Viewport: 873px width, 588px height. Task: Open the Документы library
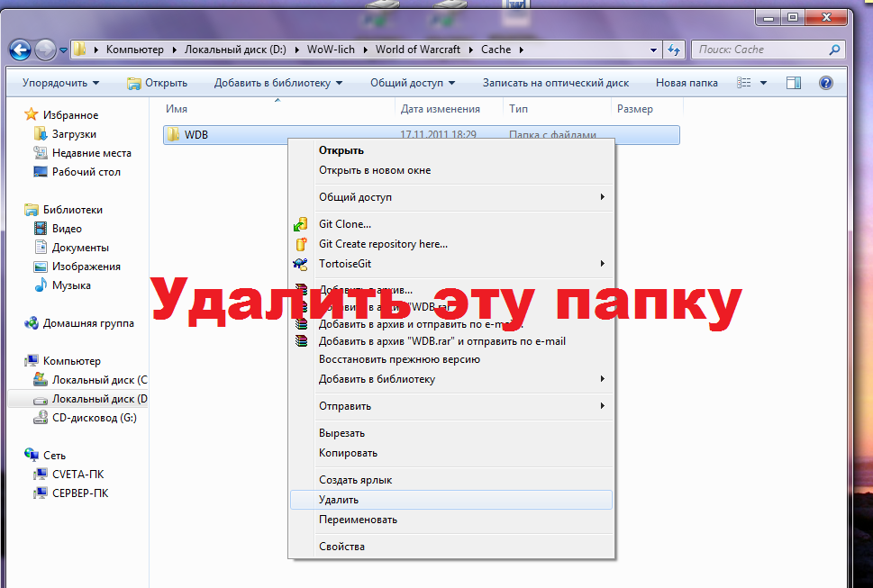point(80,248)
